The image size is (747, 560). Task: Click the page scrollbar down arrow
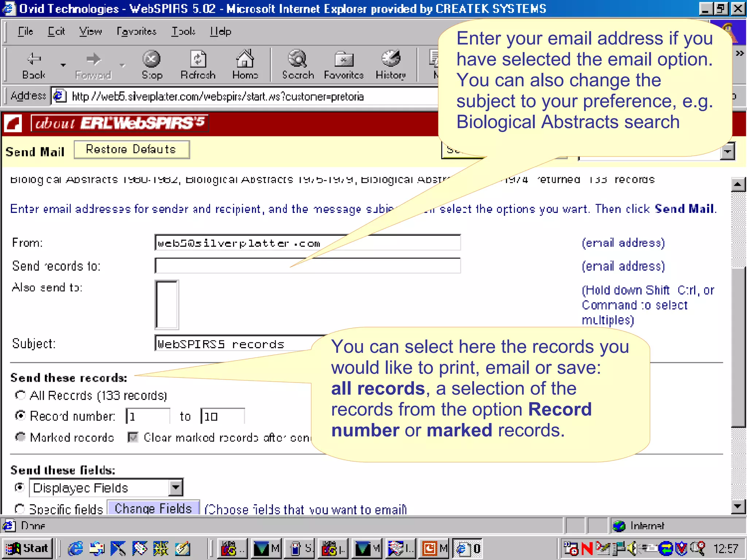pyautogui.click(x=738, y=506)
